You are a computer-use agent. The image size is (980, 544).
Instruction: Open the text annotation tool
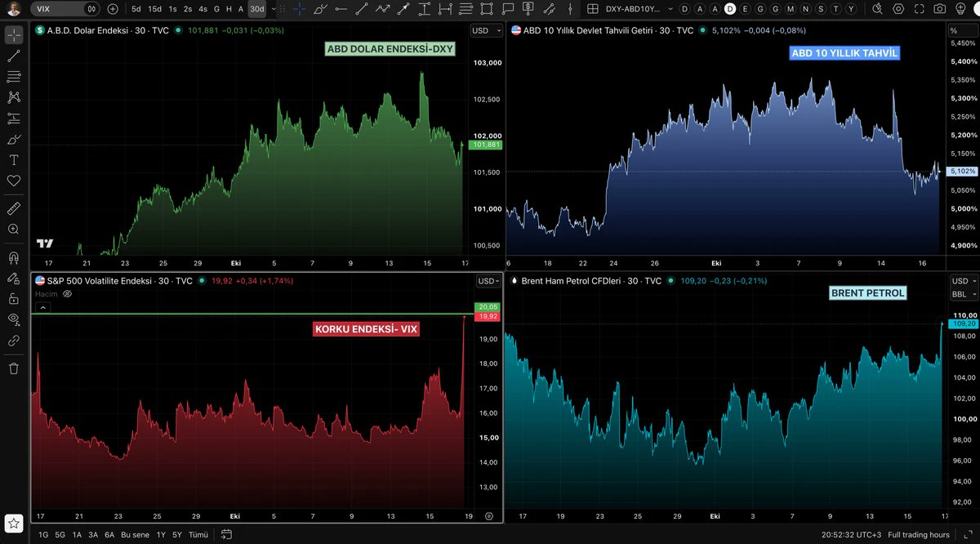pyautogui.click(x=14, y=160)
